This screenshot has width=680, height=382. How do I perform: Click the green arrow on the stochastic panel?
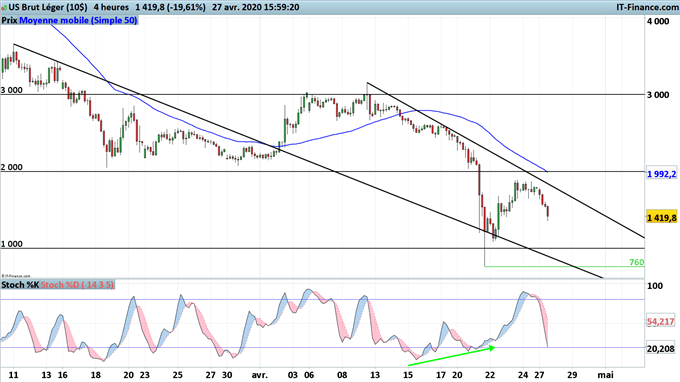point(451,356)
